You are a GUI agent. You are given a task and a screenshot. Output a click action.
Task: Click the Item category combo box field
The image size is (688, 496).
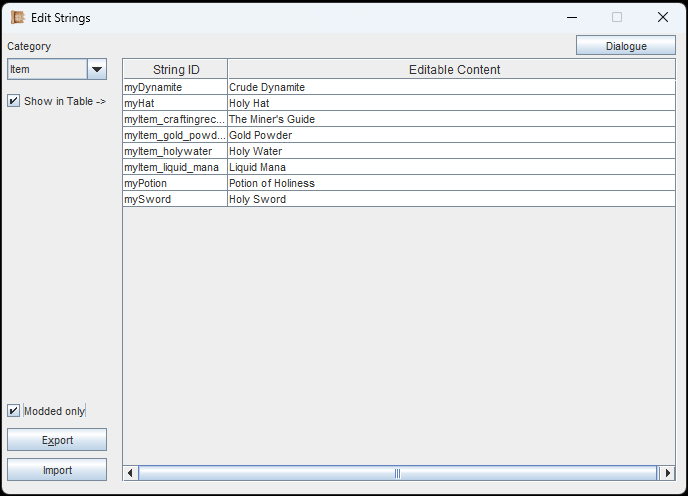point(47,69)
